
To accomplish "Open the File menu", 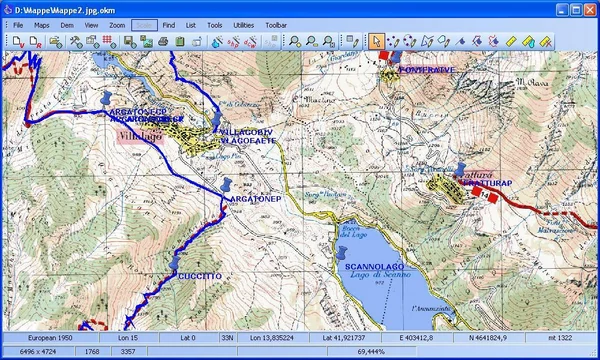I will point(18,25).
